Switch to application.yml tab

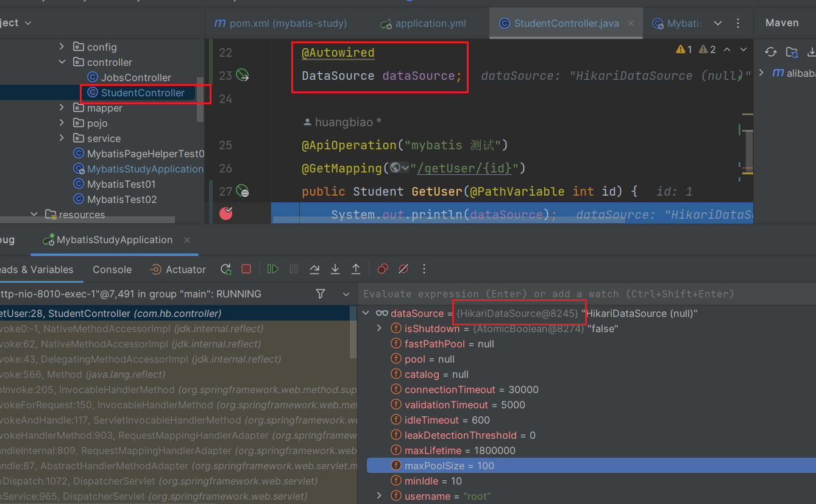[x=423, y=23]
